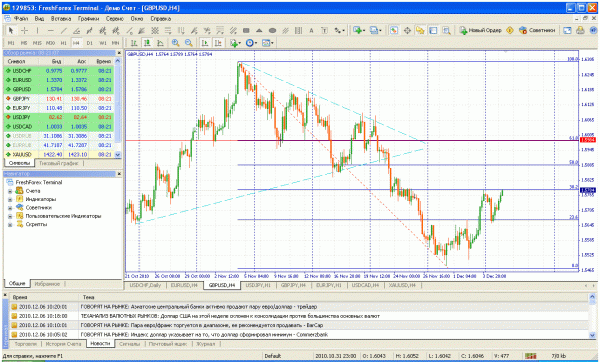Switch chart to Candlesticks mode
This screenshot has width=600, height=362.
pos(147,43)
